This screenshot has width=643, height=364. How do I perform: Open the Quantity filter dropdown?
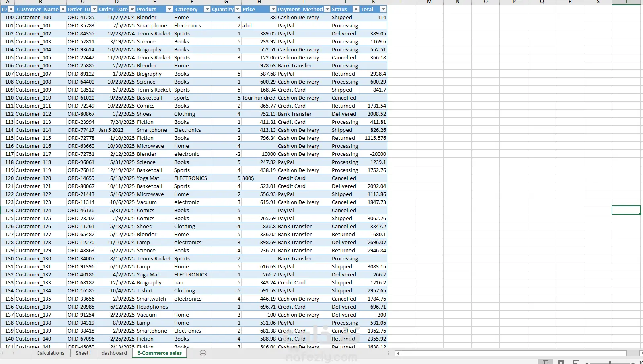point(238,9)
